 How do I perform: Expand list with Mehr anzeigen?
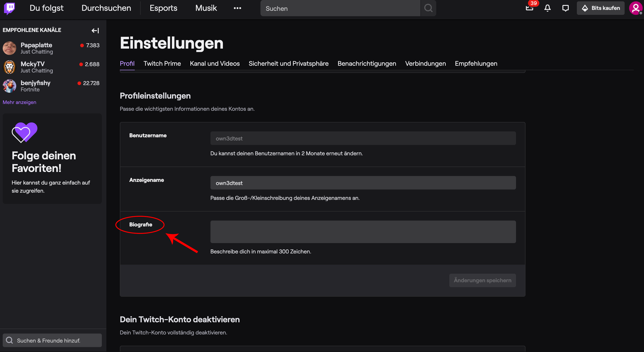20,102
